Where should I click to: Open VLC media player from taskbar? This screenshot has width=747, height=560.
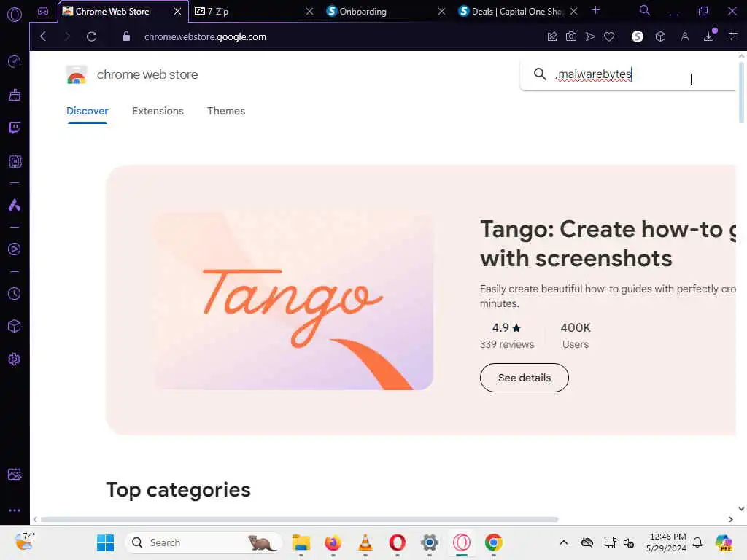tap(365, 542)
